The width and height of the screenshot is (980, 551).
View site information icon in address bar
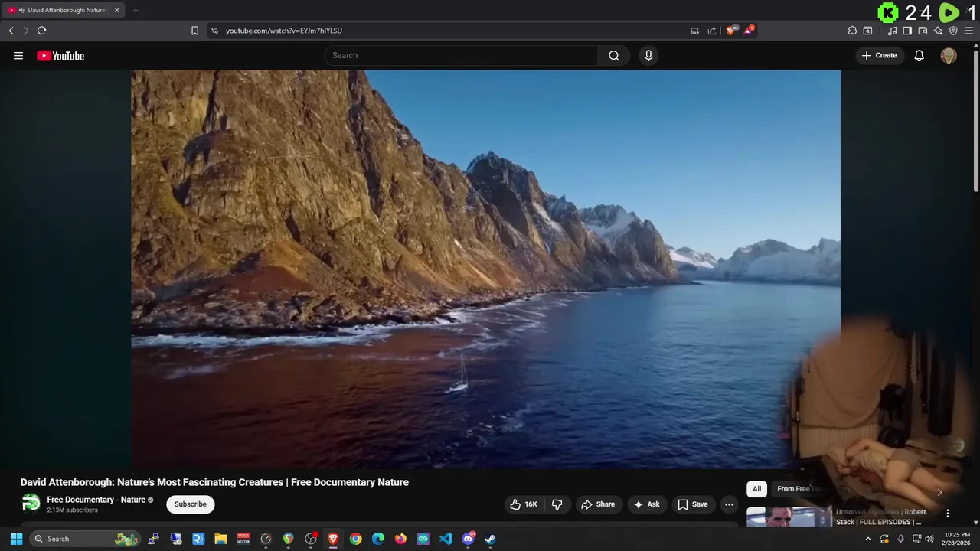click(x=214, y=31)
